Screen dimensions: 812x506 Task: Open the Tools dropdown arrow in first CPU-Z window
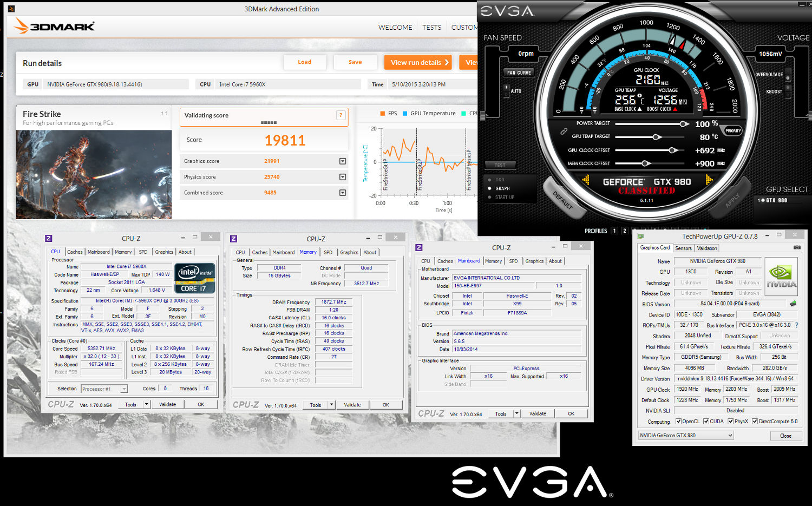point(146,404)
